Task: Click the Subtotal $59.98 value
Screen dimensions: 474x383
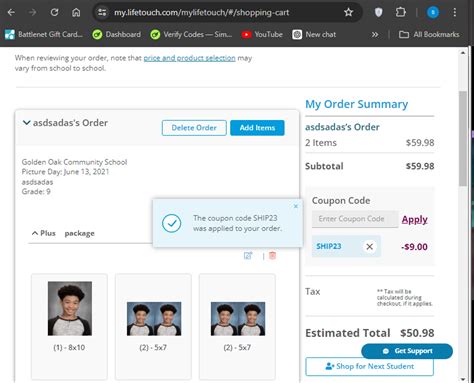Action: click(x=420, y=166)
